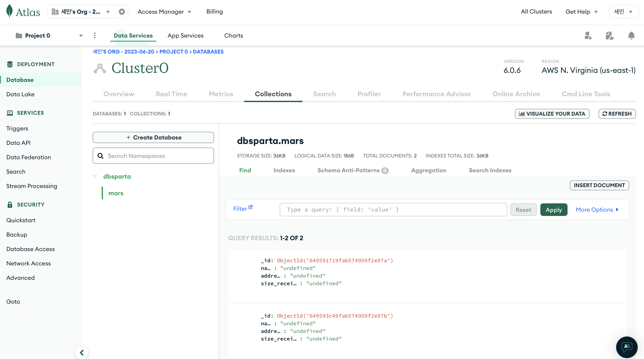Select the mars collection
The height and width of the screenshot is (359, 644).
[x=116, y=193]
